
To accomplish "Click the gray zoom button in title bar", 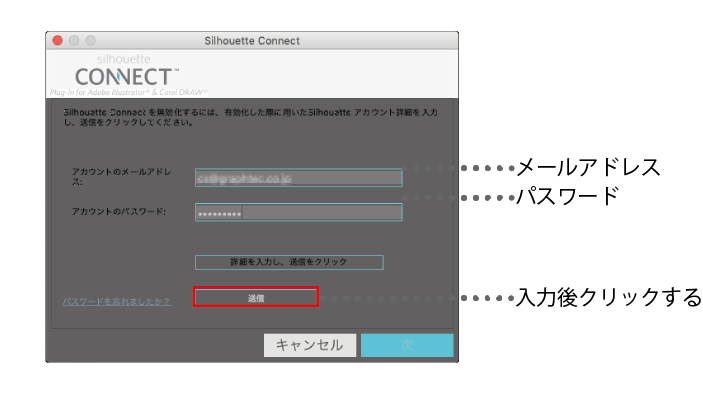I will tap(91, 40).
